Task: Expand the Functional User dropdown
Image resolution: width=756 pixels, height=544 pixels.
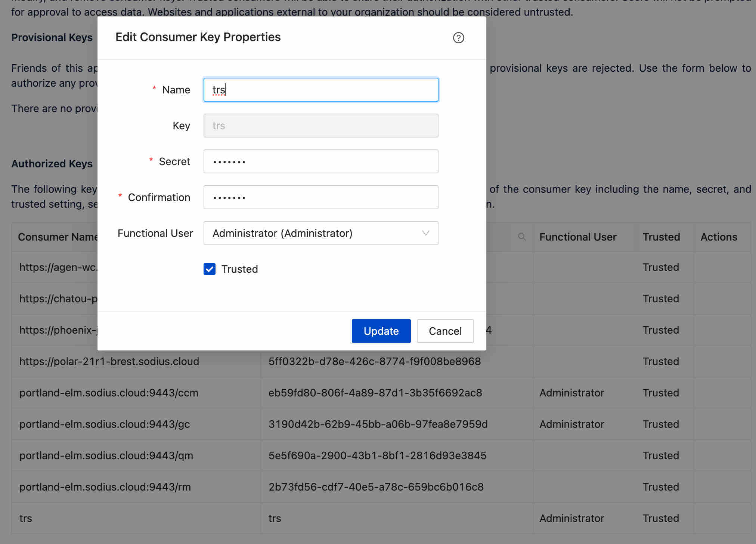Action: point(320,233)
